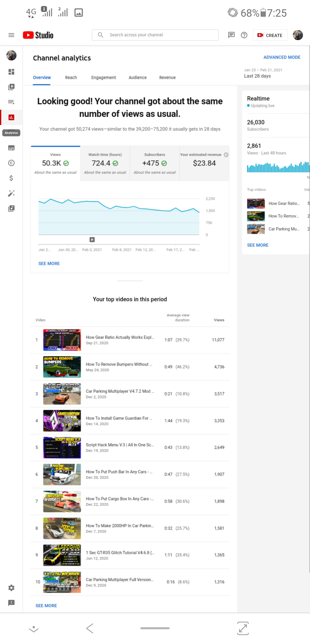Open the Help question mark icon
The image size is (310, 644).
coord(244,35)
